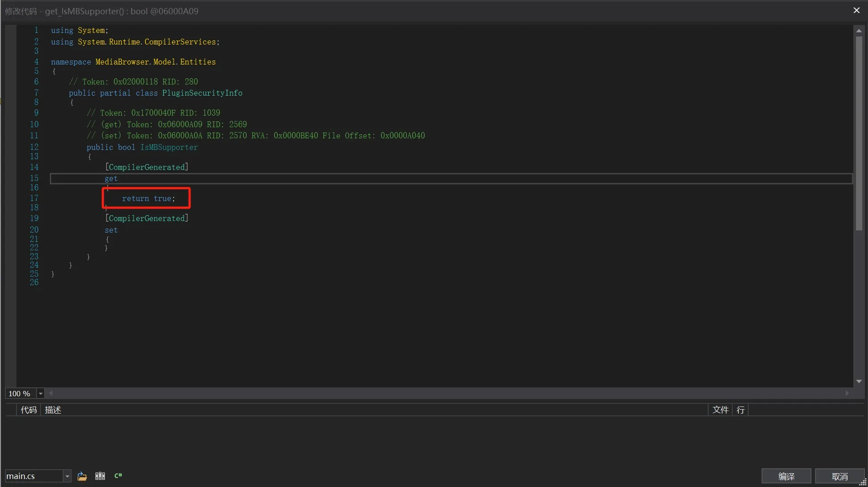
Task: Click the 描述 column header
Action: [x=53, y=410]
